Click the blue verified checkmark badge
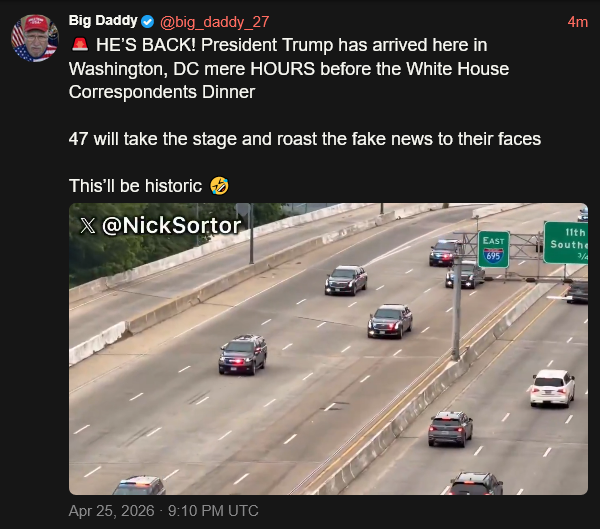This screenshot has width=600, height=529. click(147, 21)
